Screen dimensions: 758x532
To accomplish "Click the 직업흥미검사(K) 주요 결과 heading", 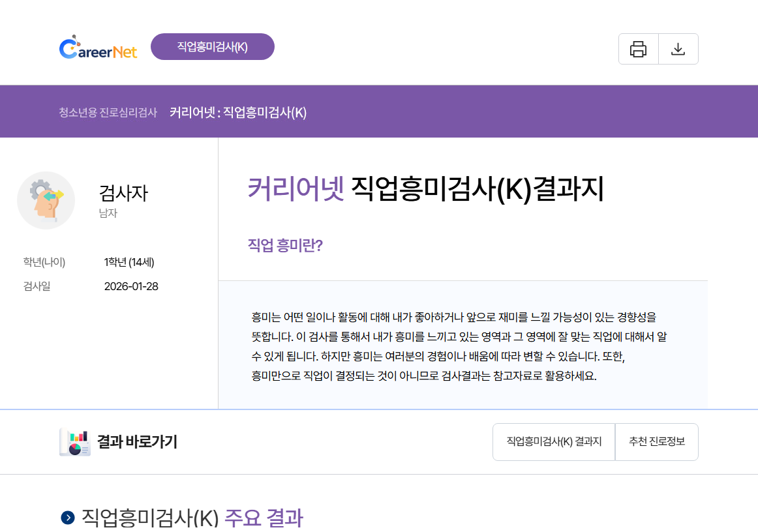I will pyautogui.click(x=192, y=518).
